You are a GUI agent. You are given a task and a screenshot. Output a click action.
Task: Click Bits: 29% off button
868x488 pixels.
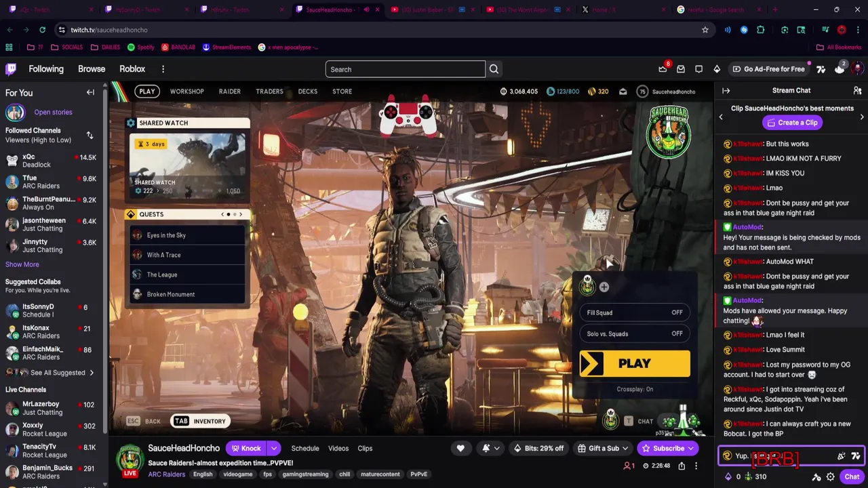point(538,448)
